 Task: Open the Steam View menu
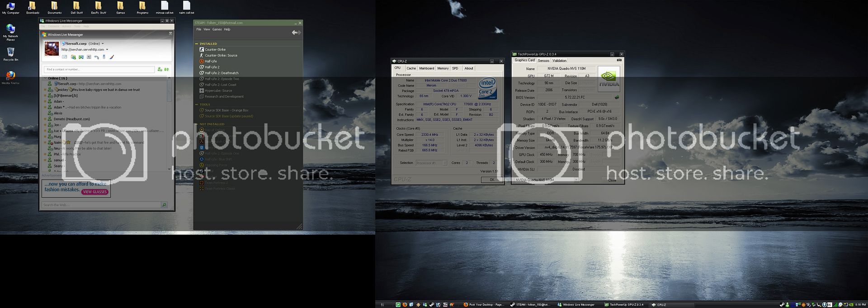(207, 29)
